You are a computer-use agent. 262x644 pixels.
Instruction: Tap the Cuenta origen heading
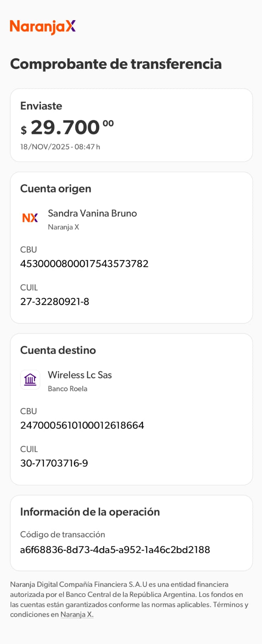tap(55, 189)
